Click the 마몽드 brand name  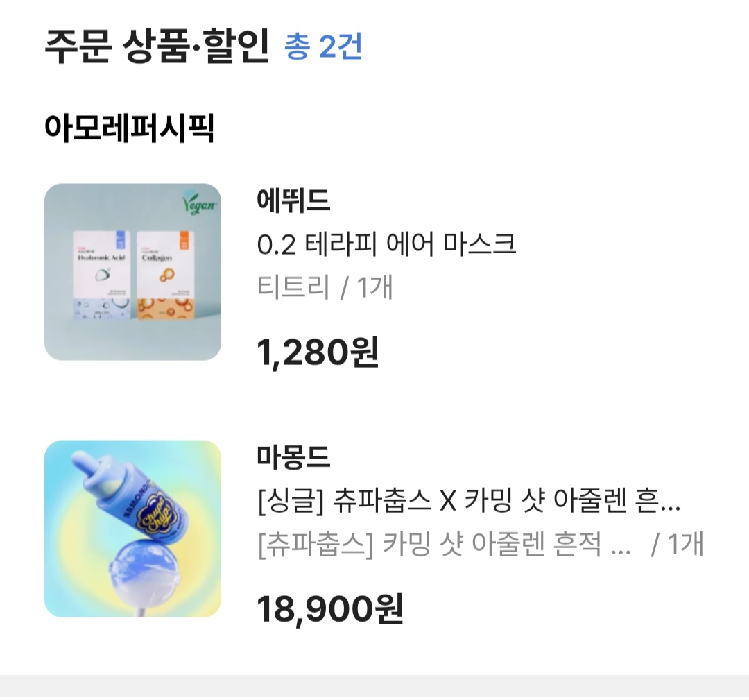tap(293, 456)
